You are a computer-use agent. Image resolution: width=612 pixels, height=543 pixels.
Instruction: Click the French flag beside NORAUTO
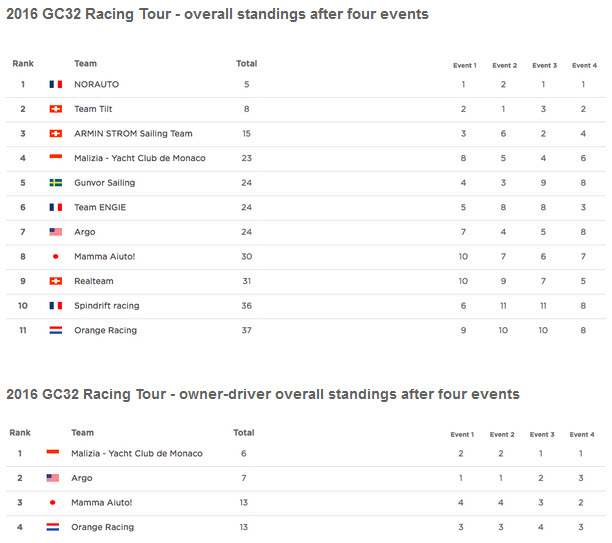click(x=56, y=84)
